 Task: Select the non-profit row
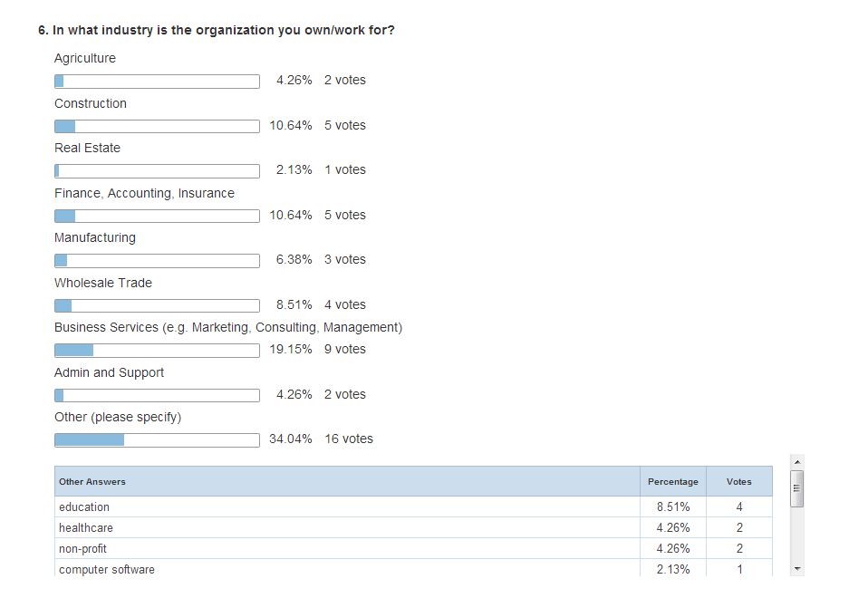coord(413,548)
